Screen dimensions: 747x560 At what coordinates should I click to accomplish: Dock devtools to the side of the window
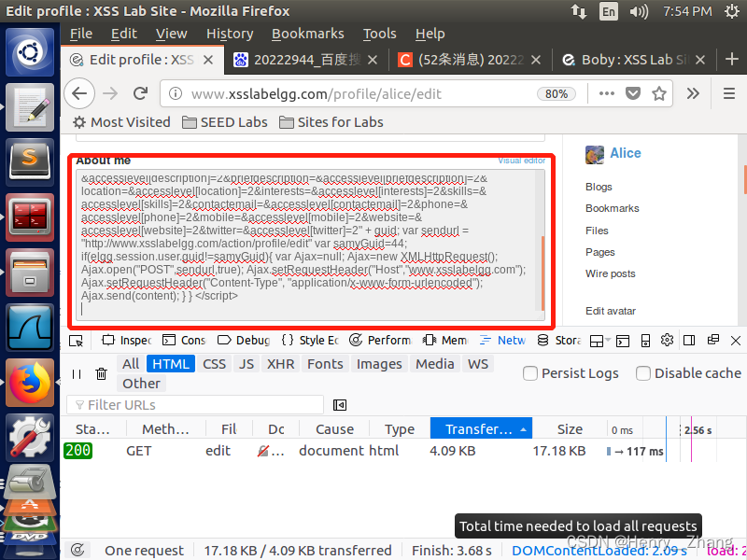tap(689, 340)
